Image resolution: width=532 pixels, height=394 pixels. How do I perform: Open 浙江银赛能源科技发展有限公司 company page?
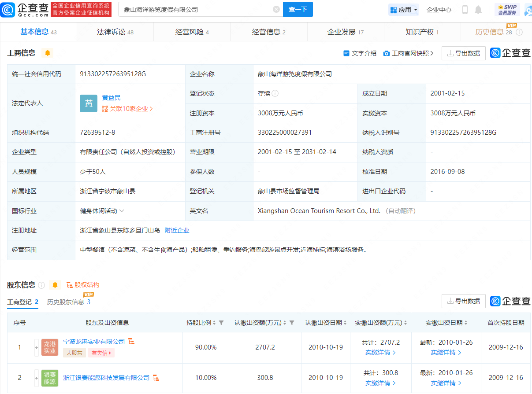coord(106,378)
